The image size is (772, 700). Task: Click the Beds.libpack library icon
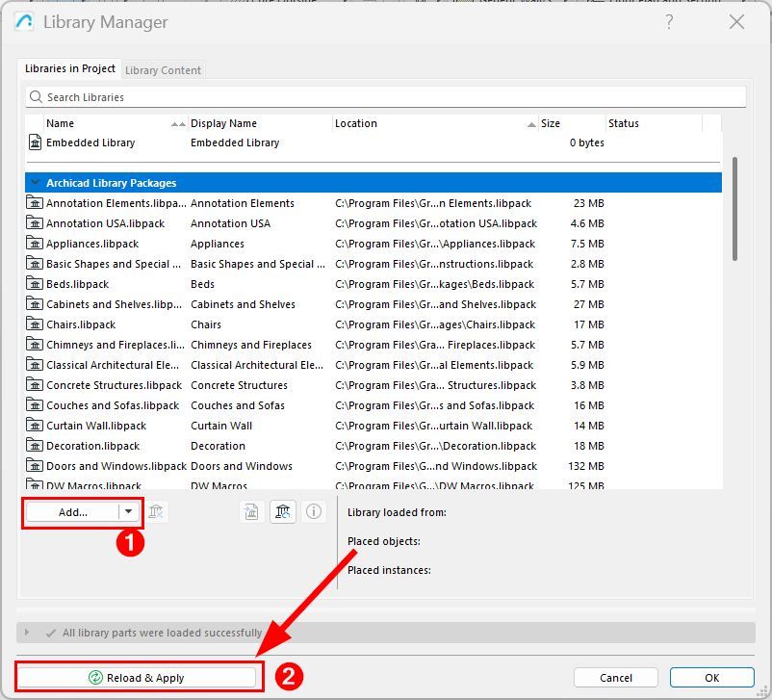tap(35, 283)
